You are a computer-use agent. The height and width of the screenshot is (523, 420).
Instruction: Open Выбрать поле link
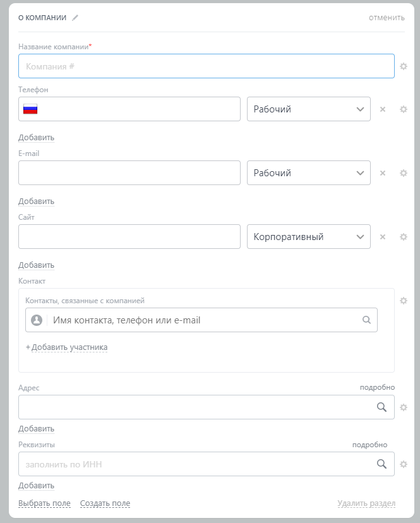click(x=44, y=503)
